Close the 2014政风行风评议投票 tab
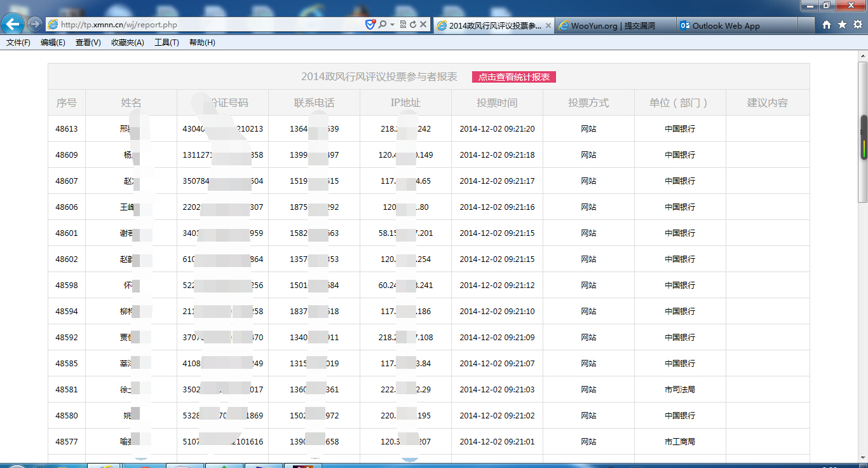 coord(548,25)
